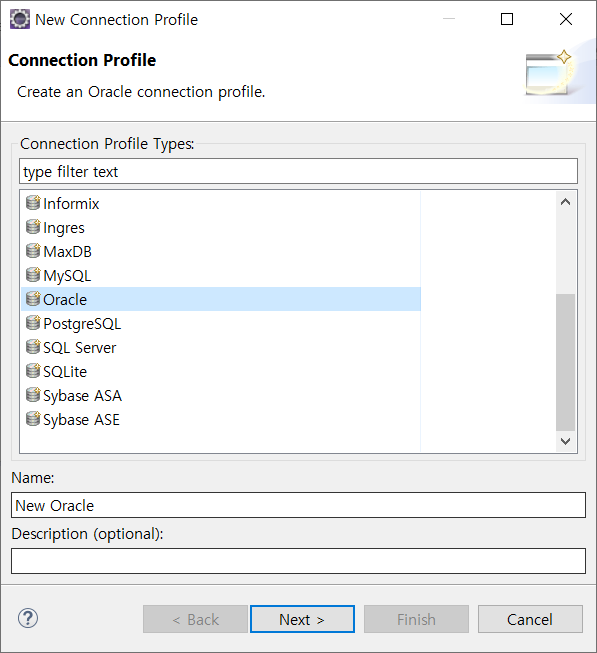This screenshot has width=597, height=653.
Task: Click the Name field containing New Oracle
Action: [298, 505]
